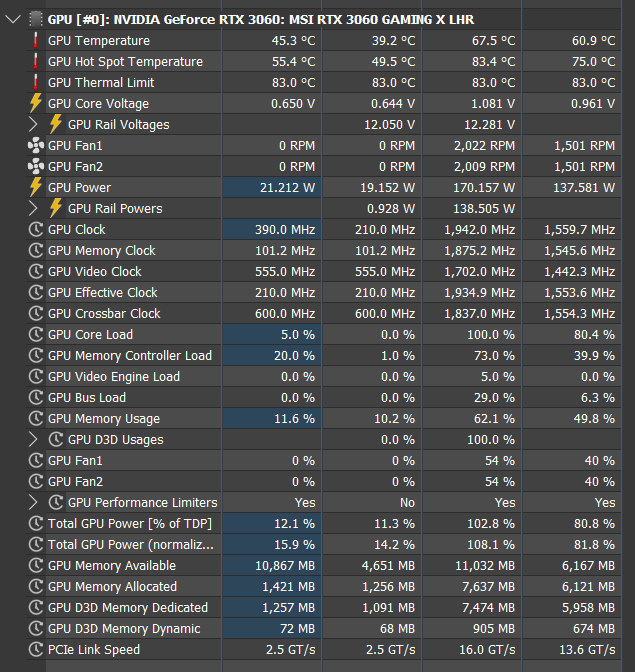Click the GPU Hot Spot Temperature thermometer icon
This screenshot has height=672, width=635.
(36, 61)
